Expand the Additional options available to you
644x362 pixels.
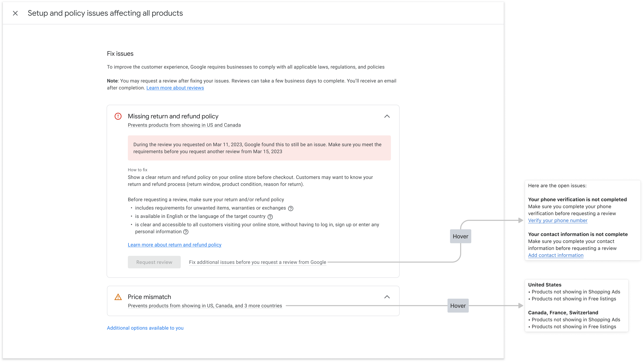pyautogui.click(x=145, y=328)
